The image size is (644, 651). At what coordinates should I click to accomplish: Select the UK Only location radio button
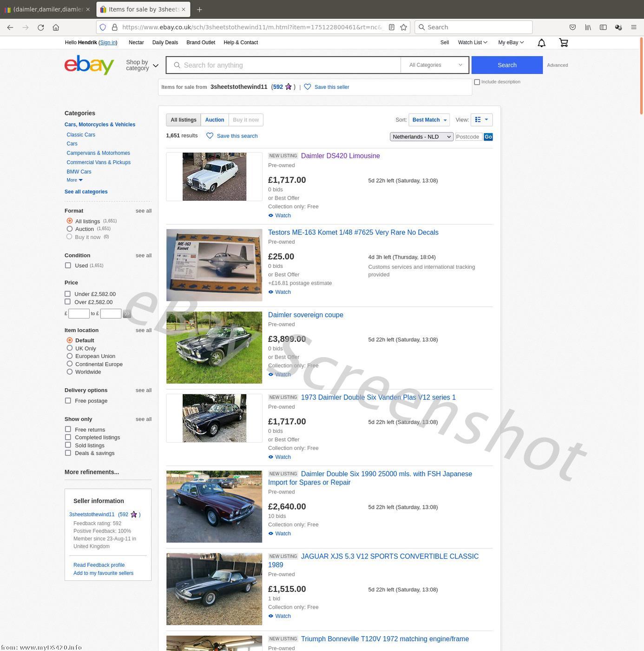[x=70, y=348]
